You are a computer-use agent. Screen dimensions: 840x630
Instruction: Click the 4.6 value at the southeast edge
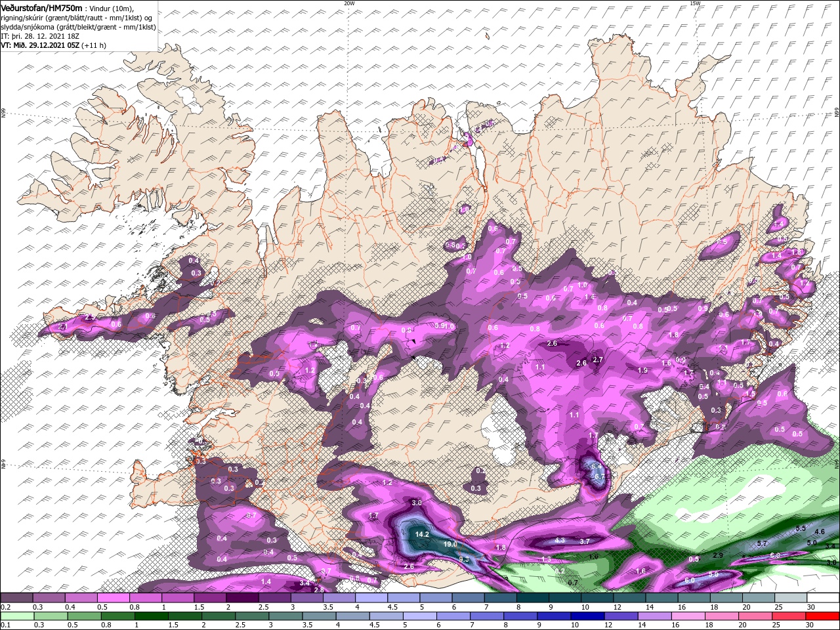[x=819, y=532]
